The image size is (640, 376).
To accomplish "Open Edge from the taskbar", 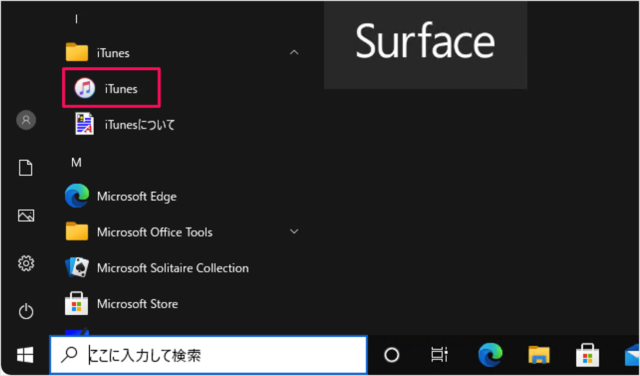I will 490,355.
